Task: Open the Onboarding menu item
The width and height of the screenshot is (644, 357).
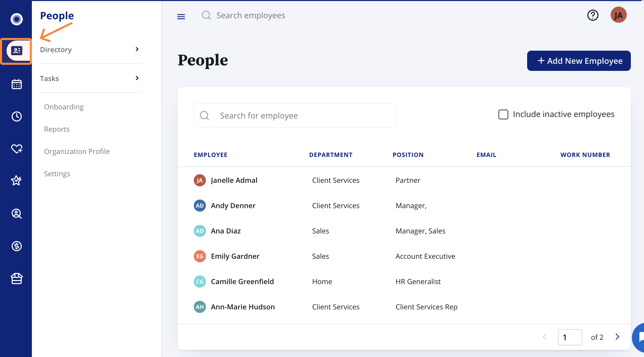Action: pyautogui.click(x=64, y=107)
